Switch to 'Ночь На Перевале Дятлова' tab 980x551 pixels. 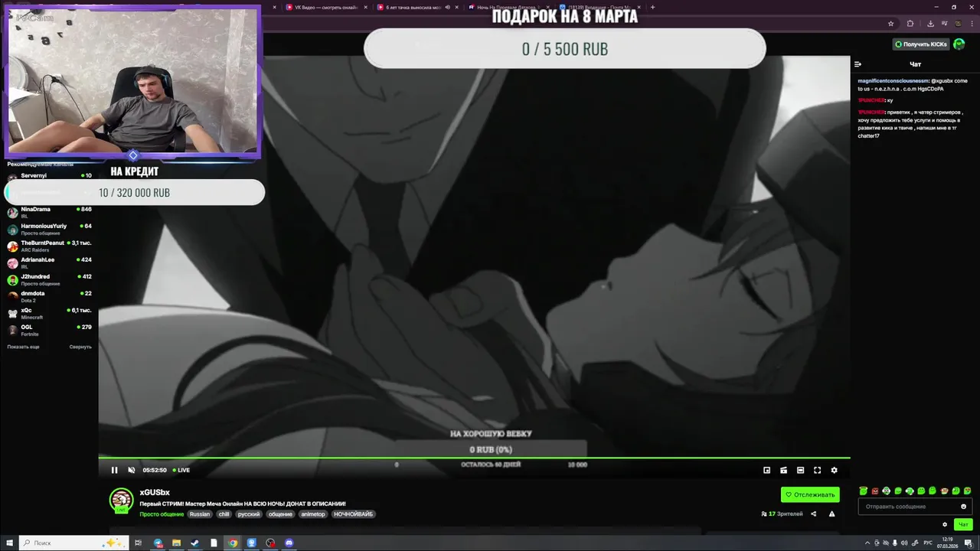pyautogui.click(x=509, y=7)
